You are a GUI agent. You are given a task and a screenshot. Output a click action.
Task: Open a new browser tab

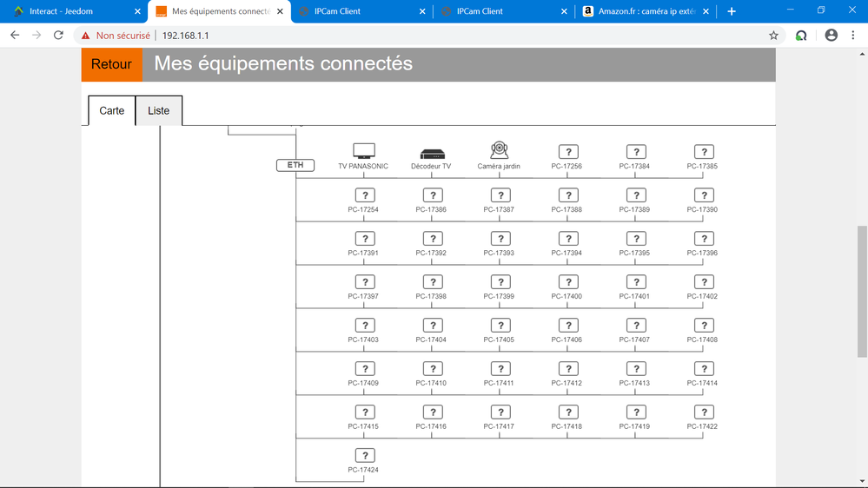[732, 11]
